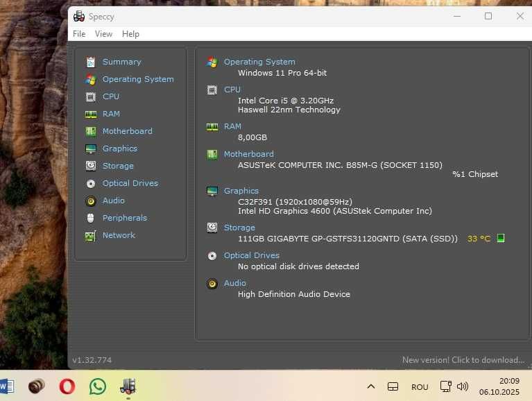Viewport: 532px width, 401px height.
Task: Open the File menu
Action: pyautogui.click(x=79, y=34)
